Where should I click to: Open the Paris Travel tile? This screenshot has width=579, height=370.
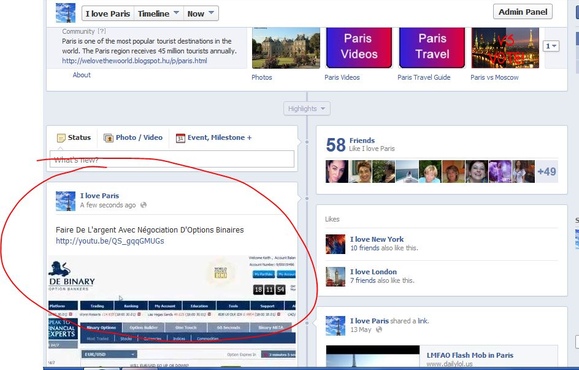pyautogui.click(x=432, y=48)
